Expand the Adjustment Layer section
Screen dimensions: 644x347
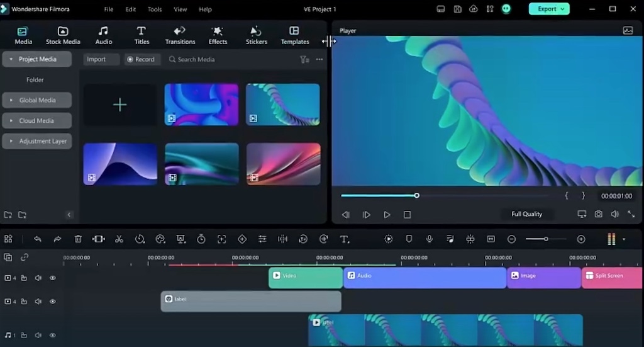(x=37, y=141)
